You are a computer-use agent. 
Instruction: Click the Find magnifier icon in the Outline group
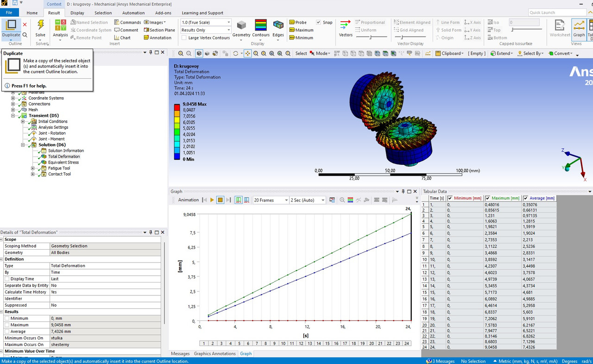25,35
